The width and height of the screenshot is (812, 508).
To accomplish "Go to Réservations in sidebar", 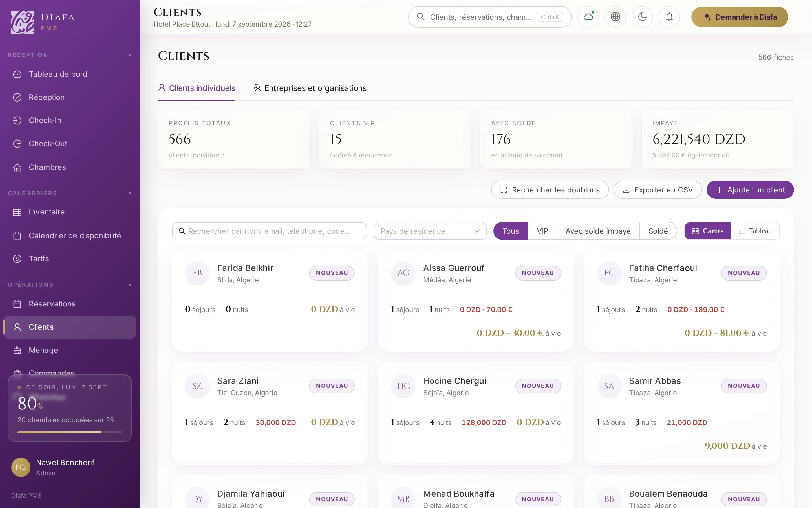I will point(70,304).
